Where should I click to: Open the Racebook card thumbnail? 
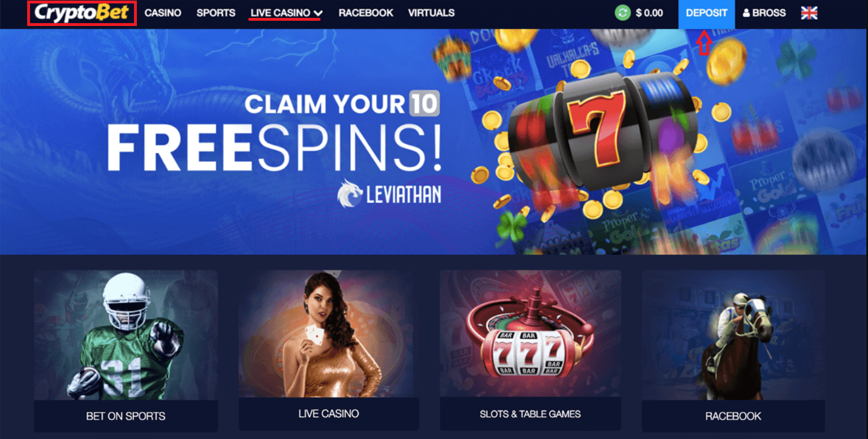[x=733, y=335]
